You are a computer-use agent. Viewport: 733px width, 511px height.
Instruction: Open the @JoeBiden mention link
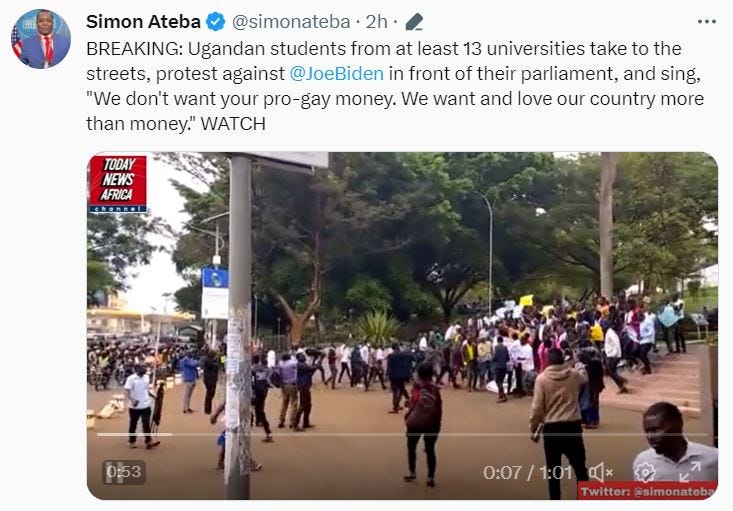[337, 73]
